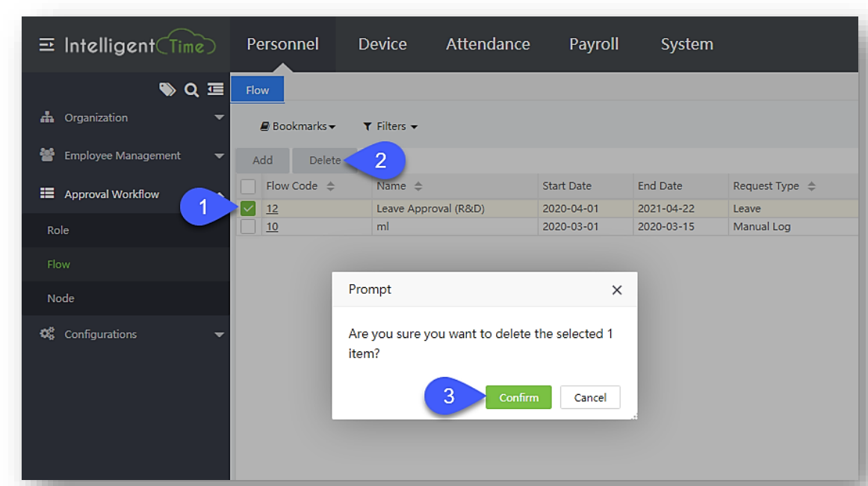The height and width of the screenshot is (486, 868).
Task: Sort by Name using its sort arrows
Action: click(418, 186)
